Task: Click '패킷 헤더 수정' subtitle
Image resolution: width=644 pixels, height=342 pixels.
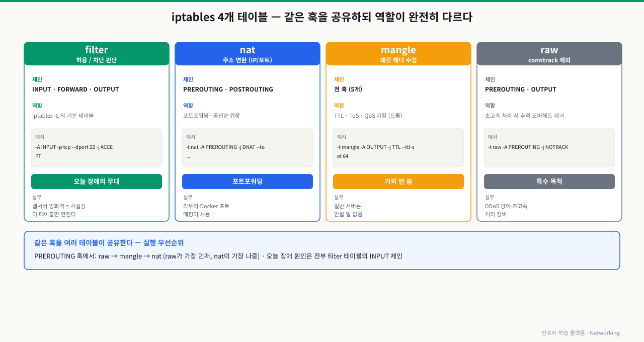Action: click(x=398, y=60)
